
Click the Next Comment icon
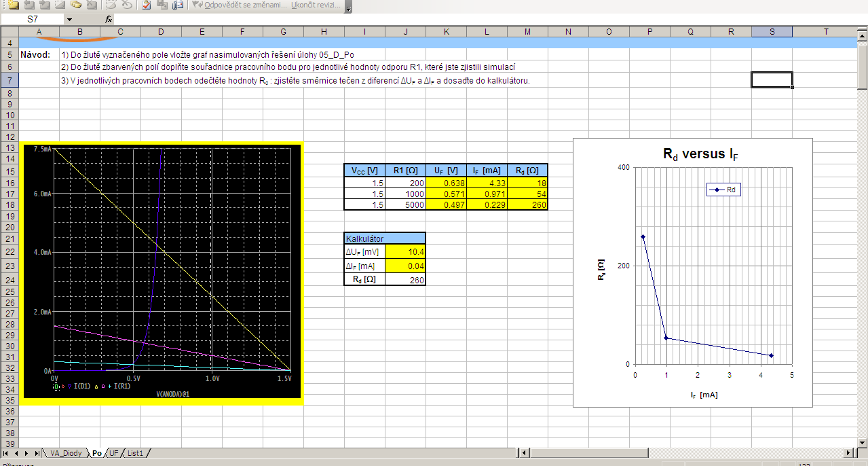(x=44, y=5)
